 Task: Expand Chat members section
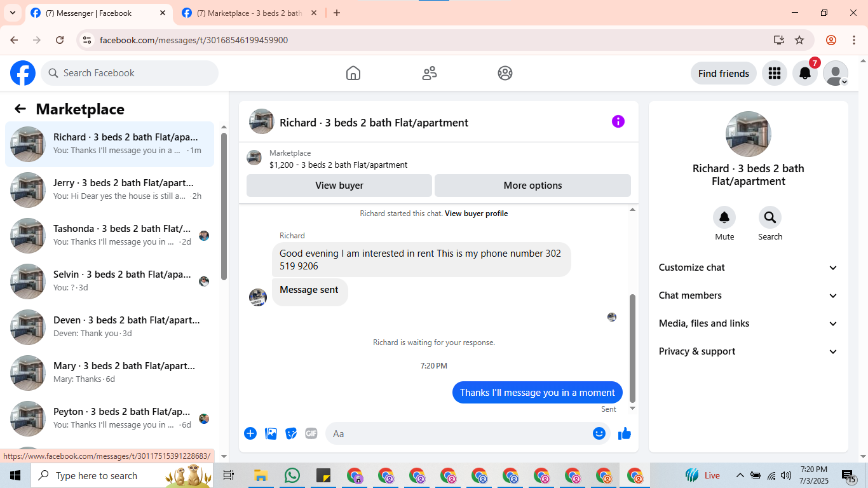click(749, 295)
